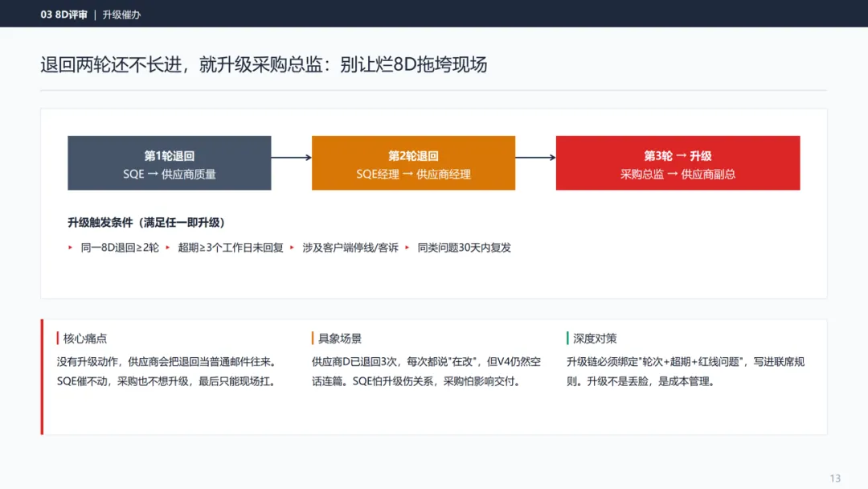
Task: Select the line "没有升级动作，供应商会把退回当普通邮件往来。"
Action: [x=166, y=362]
